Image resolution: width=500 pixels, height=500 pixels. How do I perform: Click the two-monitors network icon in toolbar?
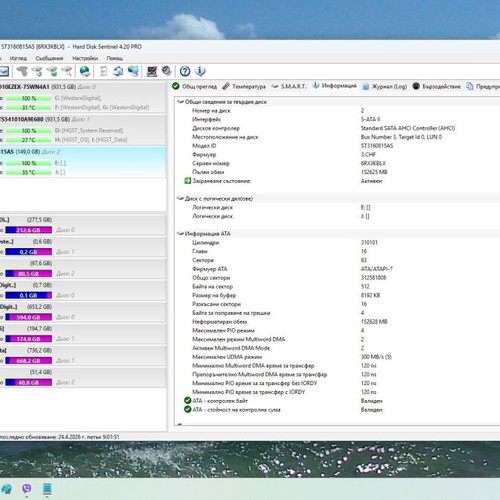(x=133, y=71)
